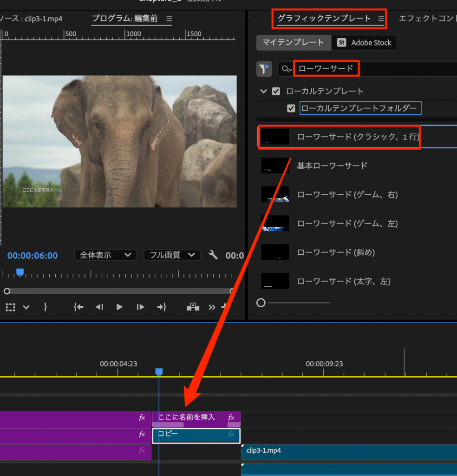Collapse the ローカルテンプレート section
This screenshot has height=476, width=457.
point(263,91)
